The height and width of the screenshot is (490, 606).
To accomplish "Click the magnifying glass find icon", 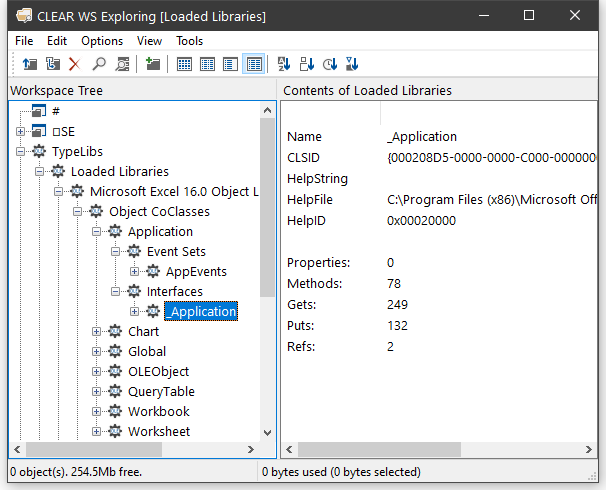I will point(99,64).
